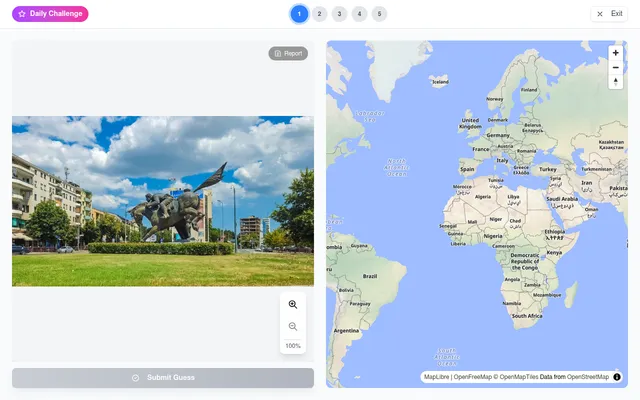
Task: Open the OpenMapTiles link
Action: 519,377
